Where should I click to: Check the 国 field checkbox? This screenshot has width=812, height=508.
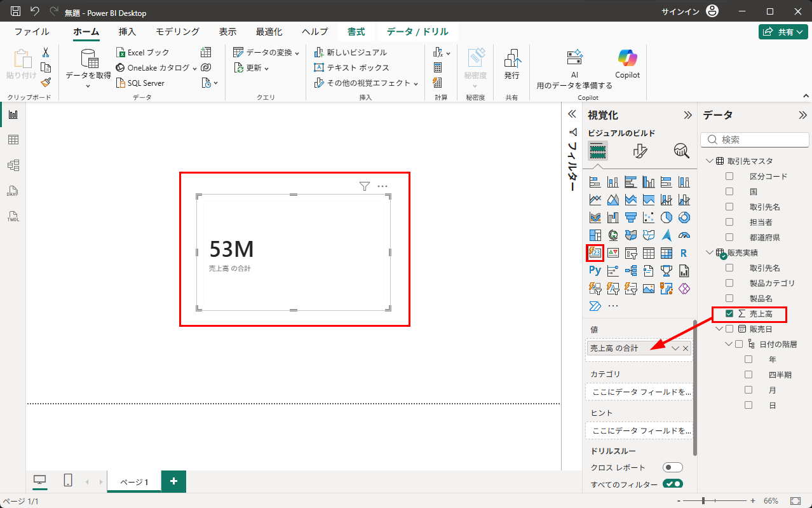729,191
